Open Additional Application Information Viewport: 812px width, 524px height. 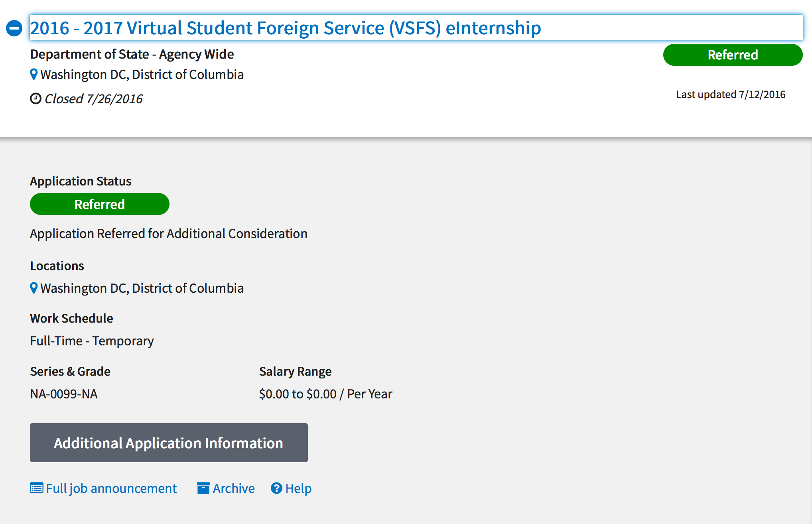(169, 443)
